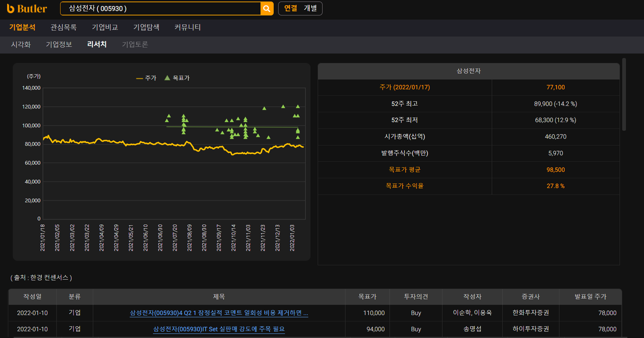The height and width of the screenshot is (338, 644).
Task: Open the 기업비교 menu
Action: coord(105,27)
